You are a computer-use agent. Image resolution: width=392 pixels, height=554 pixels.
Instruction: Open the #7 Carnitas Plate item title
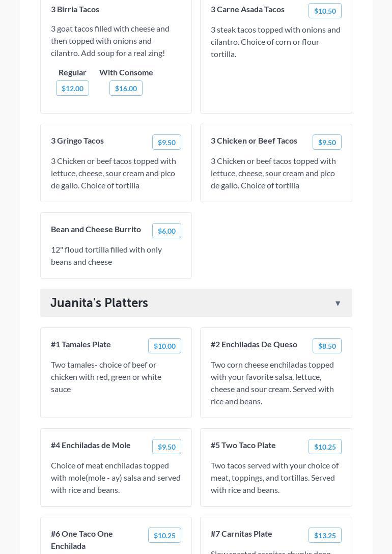(x=241, y=534)
